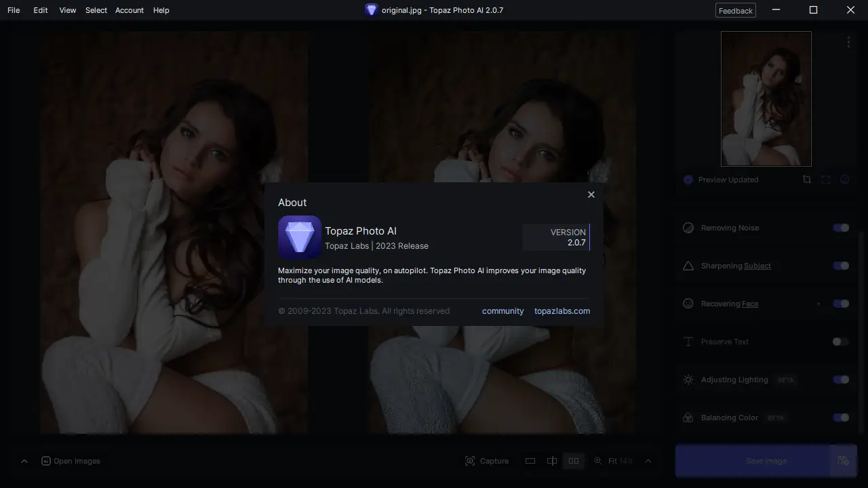The width and height of the screenshot is (868, 488).
Task: Click the zoom magnifier icon
Action: [x=598, y=461]
